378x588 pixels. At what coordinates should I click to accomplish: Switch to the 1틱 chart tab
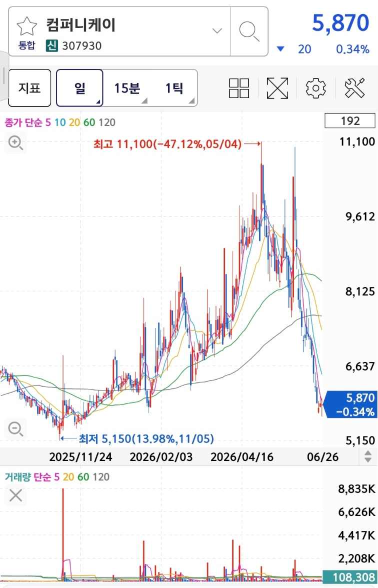(x=174, y=88)
